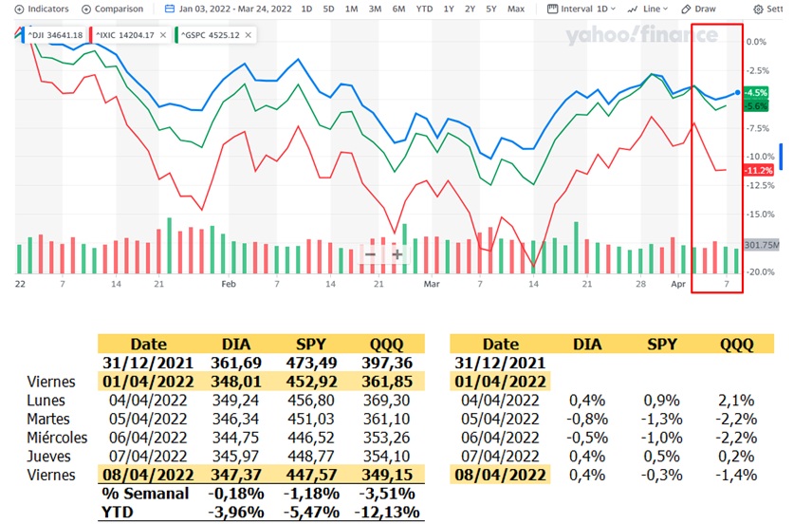This screenshot has height=524, width=812.
Task: Click the Feb label on time axis
Action: point(229,284)
